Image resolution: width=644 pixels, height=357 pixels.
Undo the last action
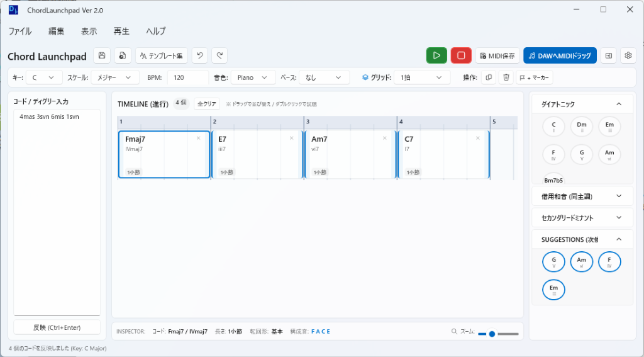coord(199,55)
